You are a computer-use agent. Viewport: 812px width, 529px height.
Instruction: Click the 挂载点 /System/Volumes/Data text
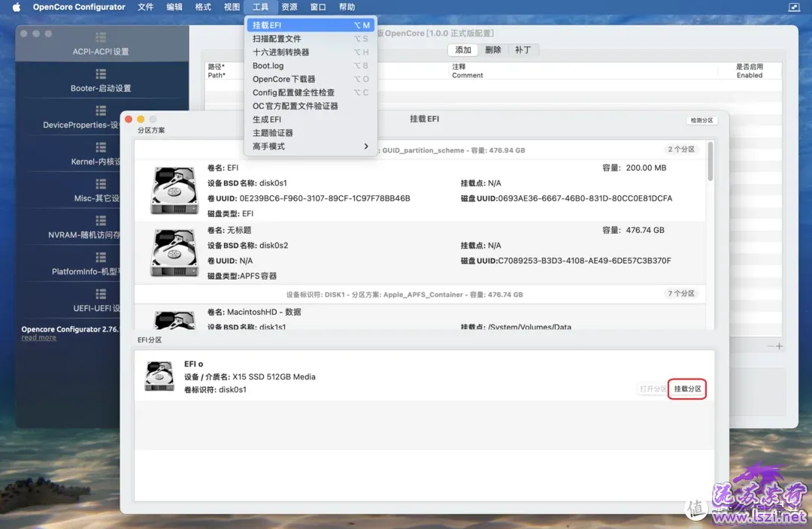516,327
